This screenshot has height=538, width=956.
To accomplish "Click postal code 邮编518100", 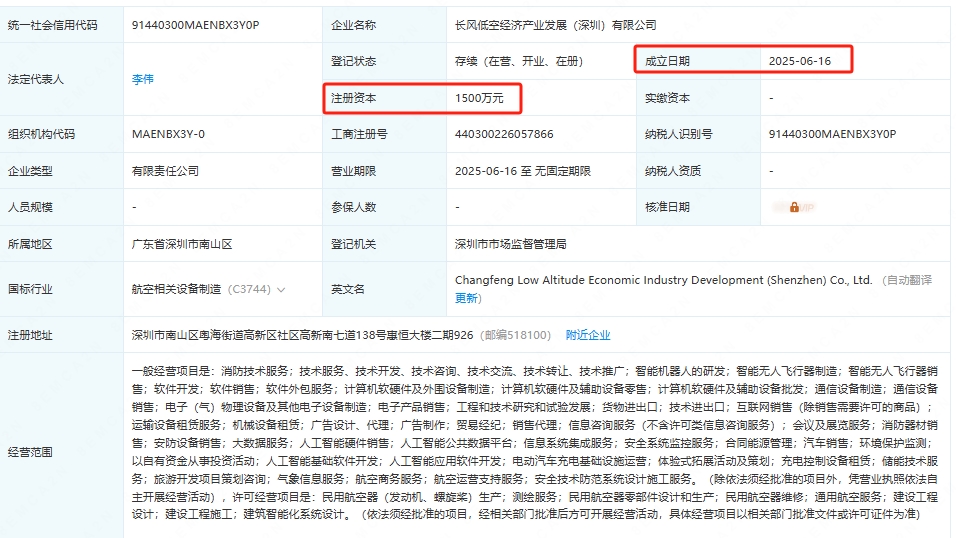I will click(x=515, y=335).
